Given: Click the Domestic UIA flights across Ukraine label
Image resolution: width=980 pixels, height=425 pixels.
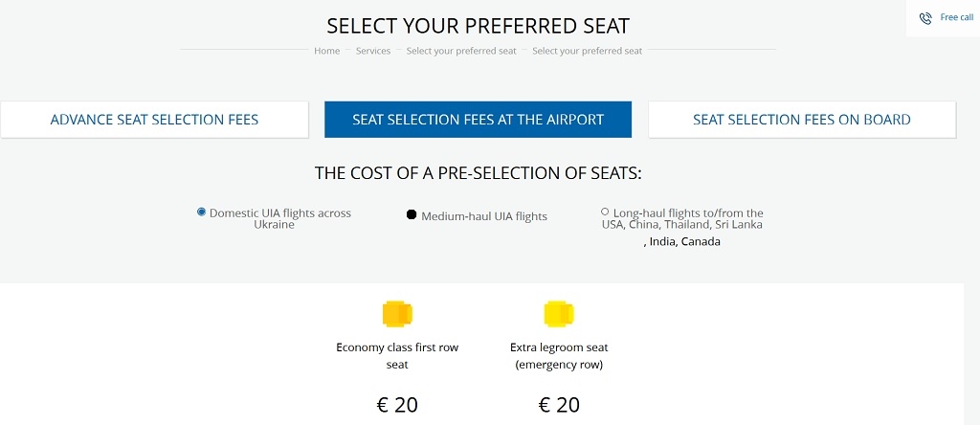Looking at the screenshot, I should click(280, 218).
